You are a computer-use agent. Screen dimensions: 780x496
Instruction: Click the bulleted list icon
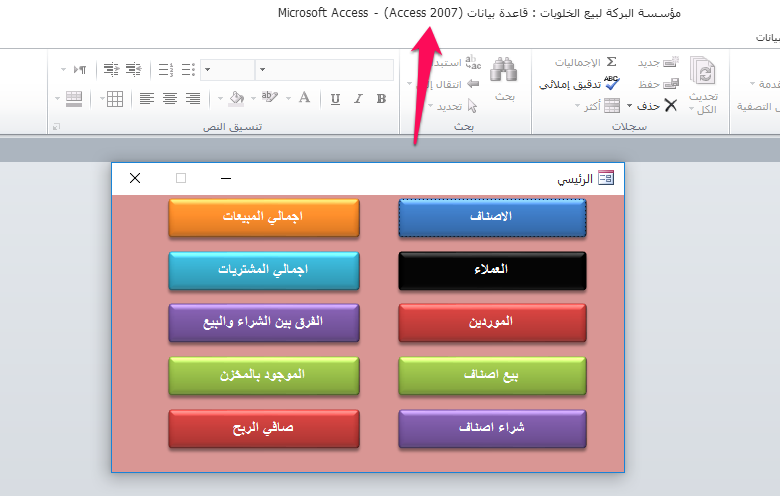point(188,70)
